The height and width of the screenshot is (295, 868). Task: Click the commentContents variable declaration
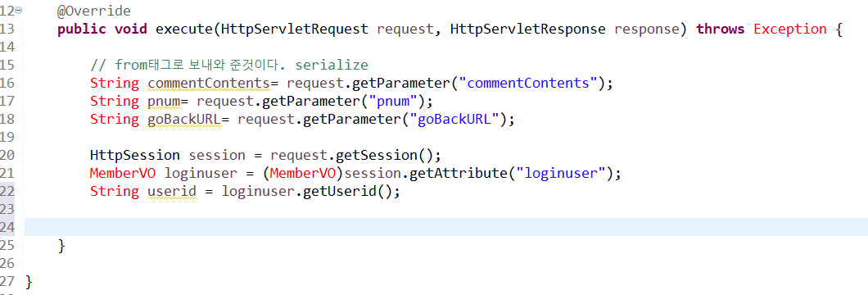tap(209, 83)
